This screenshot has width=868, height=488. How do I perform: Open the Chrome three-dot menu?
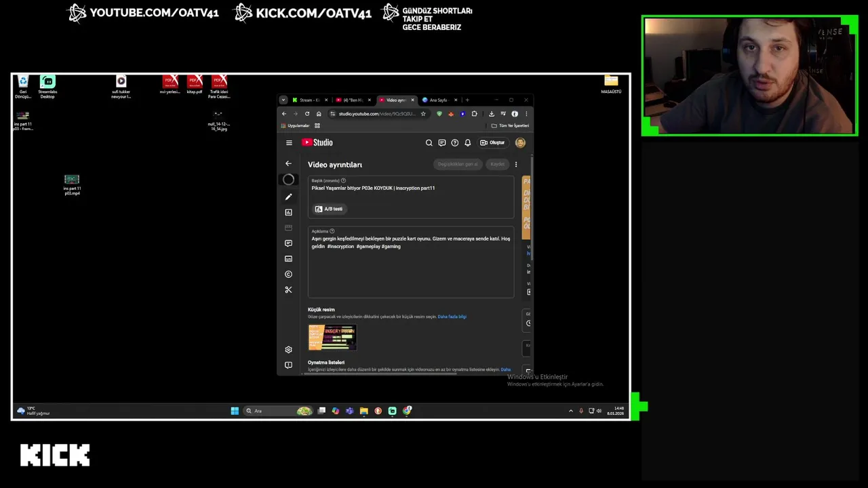526,114
